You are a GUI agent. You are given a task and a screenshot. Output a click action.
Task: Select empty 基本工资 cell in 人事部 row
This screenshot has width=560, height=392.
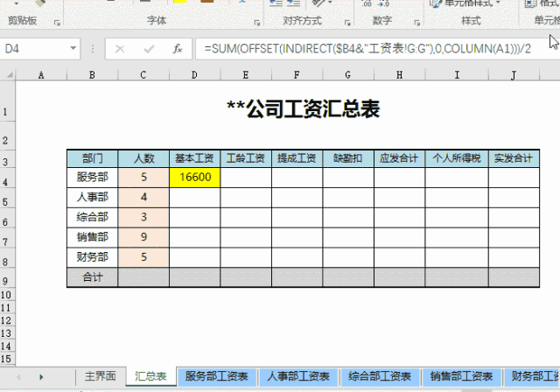(x=194, y=197)
